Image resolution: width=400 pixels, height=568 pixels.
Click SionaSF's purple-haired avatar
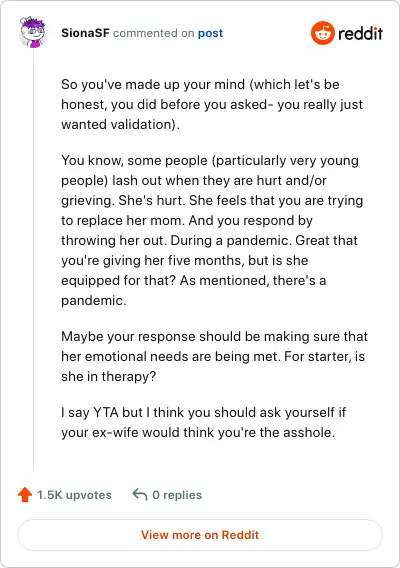(x=33, y=32)
